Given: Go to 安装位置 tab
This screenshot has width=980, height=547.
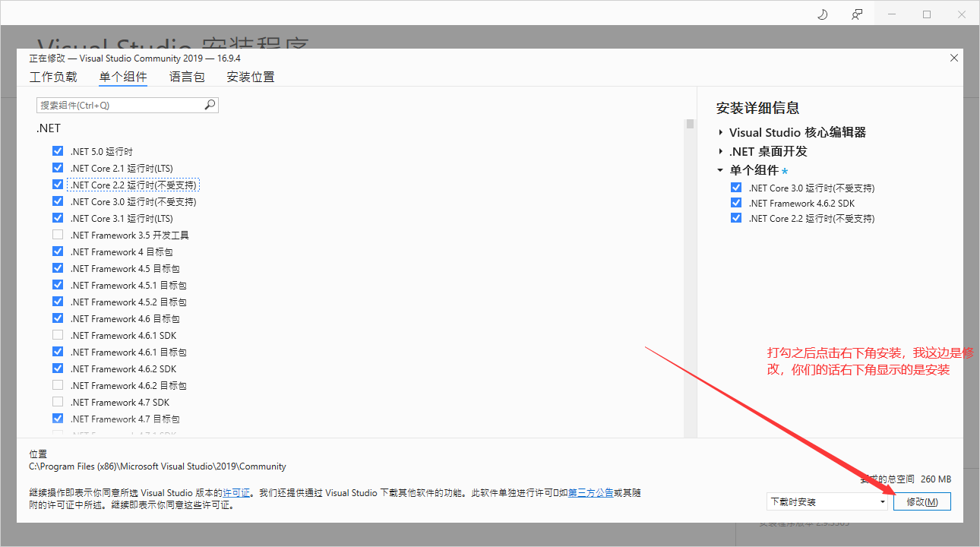Looking at the screenshot, I should [x=251, y=77].
